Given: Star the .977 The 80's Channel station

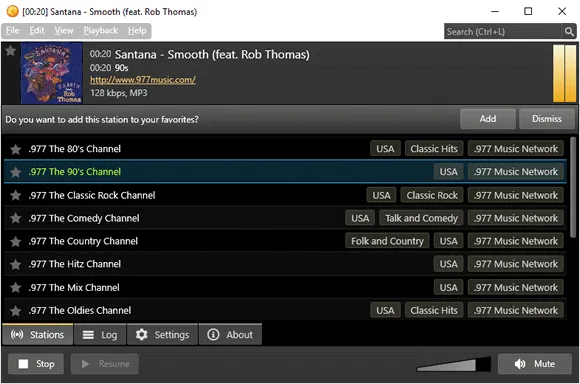Looking at the screenshot, I should point(16,149).
